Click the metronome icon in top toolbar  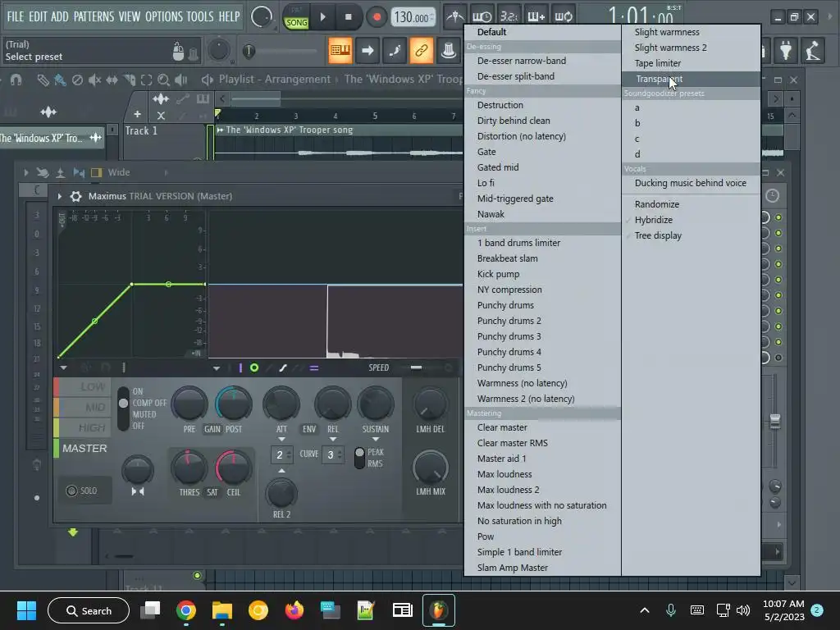pyautogui.click(x=454, y=17)
